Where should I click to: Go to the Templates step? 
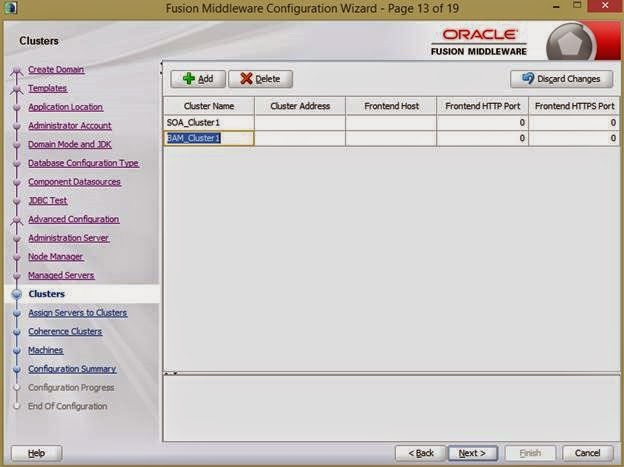click(48, 88)
